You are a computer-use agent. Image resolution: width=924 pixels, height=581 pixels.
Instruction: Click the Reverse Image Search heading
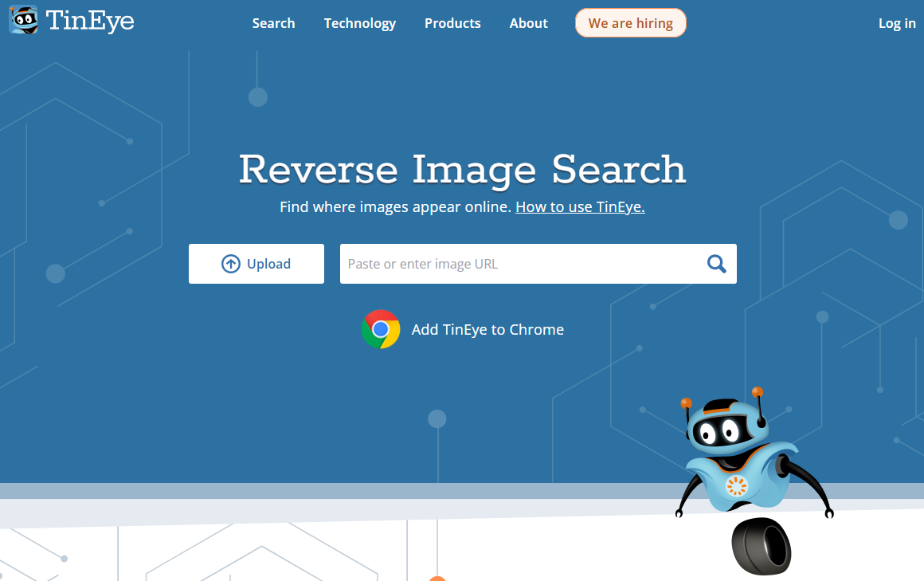[463, 170]
